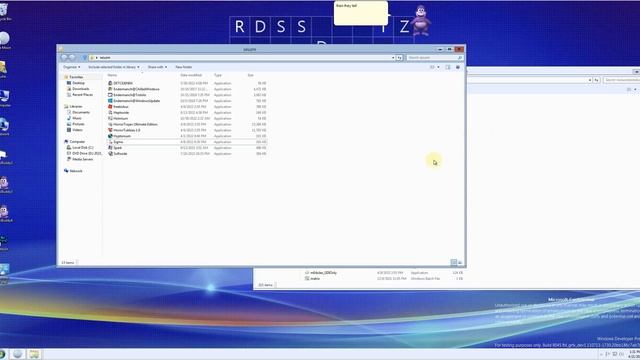Select Computer in the navigation pane
The image size is (640, 360).
(x=77, y=142)
